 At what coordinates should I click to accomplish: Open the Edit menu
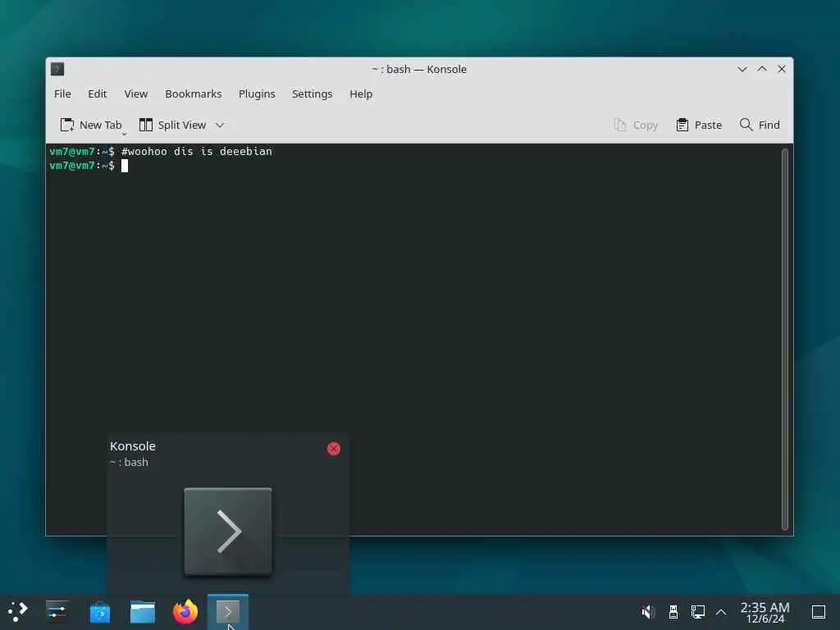pyautogui.click(x=97, y=94)
